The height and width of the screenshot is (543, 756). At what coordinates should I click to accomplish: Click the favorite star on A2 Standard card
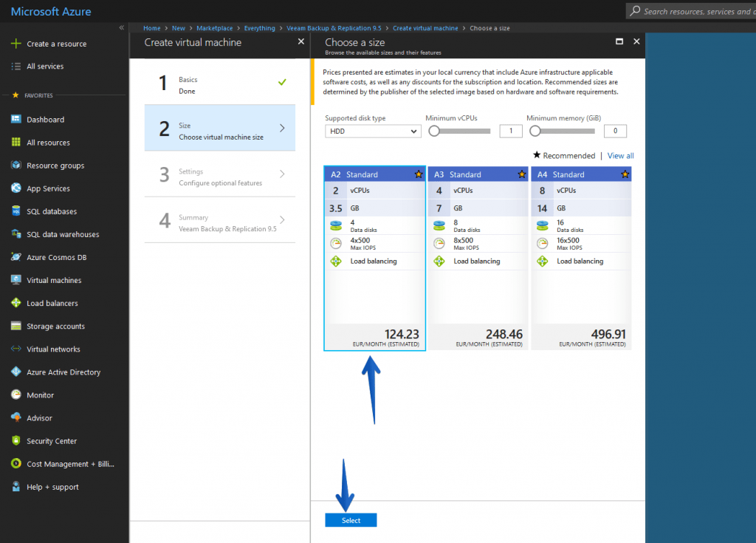418,174
